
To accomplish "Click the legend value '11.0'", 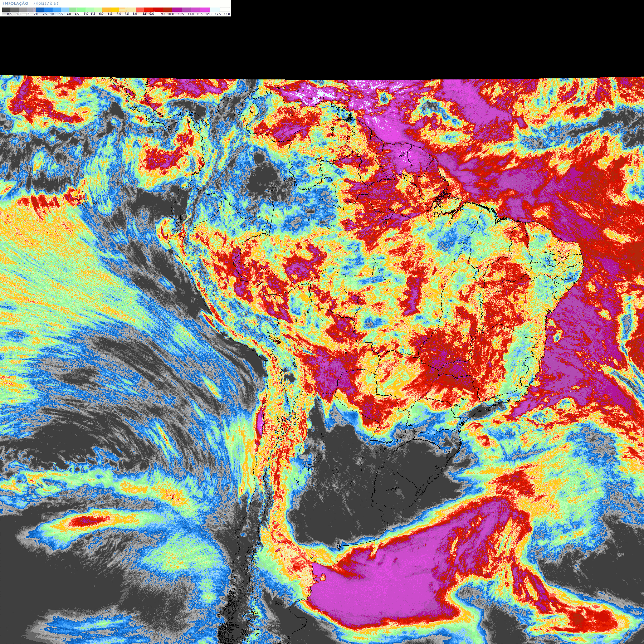I will click(191, 14).
